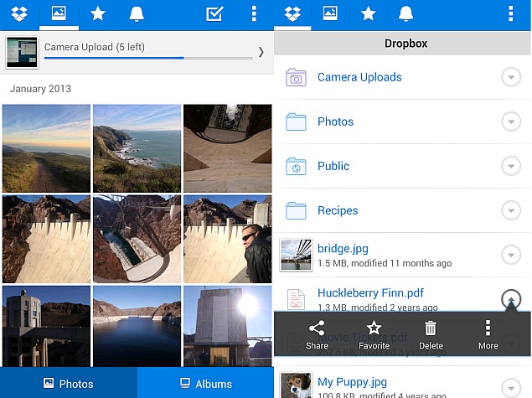The image size is (532, 398).
Task: Open My Puppy.jpg file
Action: pyautogui.click(x=402, y=384)
